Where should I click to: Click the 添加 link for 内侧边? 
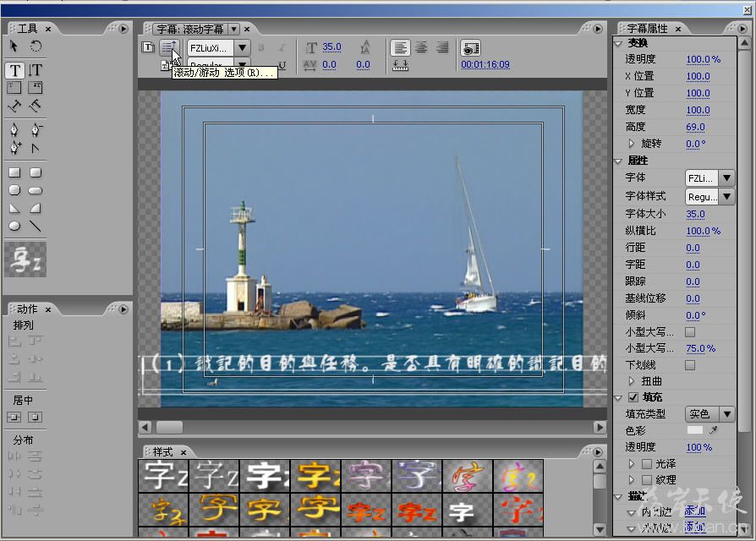695,511
